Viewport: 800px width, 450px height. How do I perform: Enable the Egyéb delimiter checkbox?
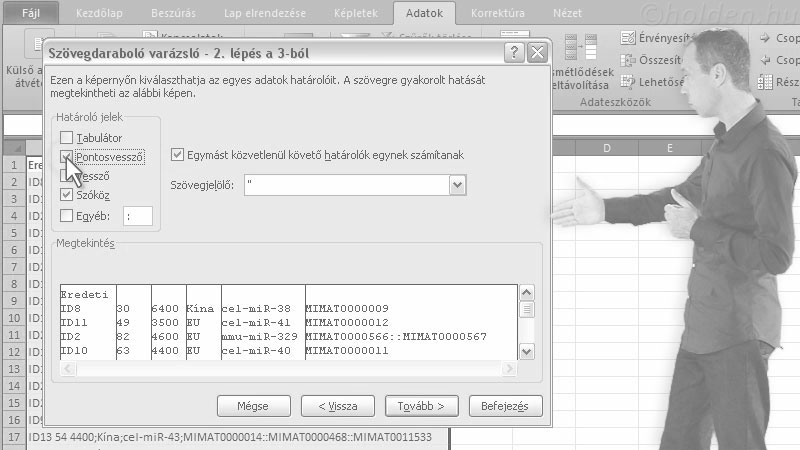pyautogui.click(x=66, y=216)
